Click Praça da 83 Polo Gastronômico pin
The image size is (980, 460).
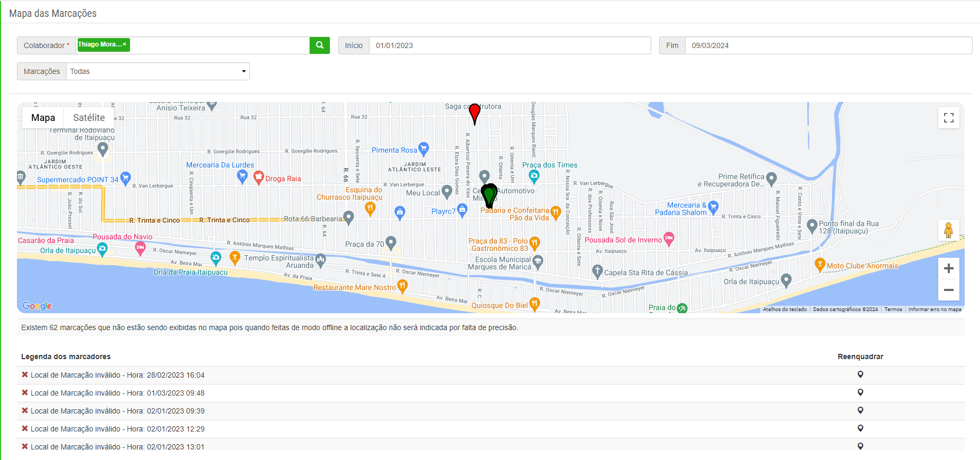pos(534,243)
